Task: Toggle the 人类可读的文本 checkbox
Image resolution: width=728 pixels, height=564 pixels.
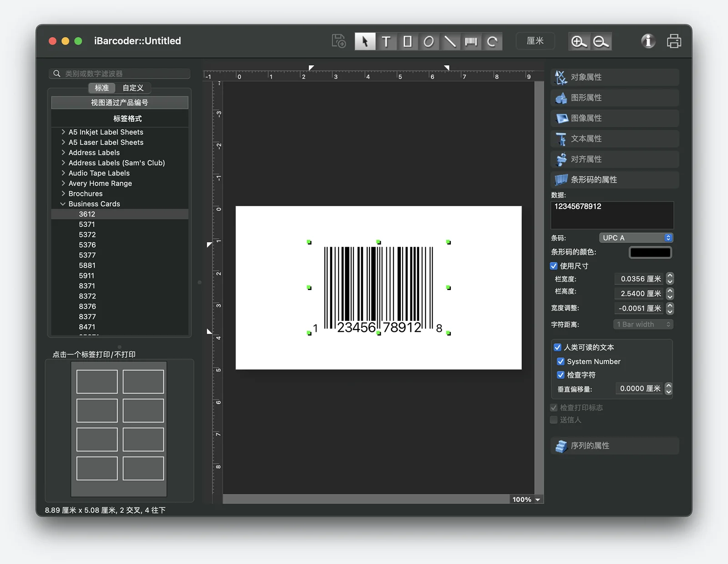Action: tap(557, 347)
